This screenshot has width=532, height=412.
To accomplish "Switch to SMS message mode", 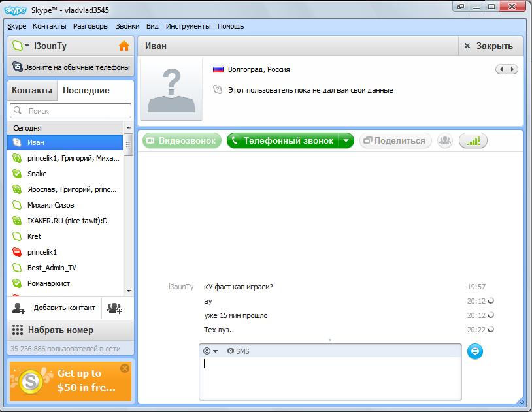I will (239, 351).
